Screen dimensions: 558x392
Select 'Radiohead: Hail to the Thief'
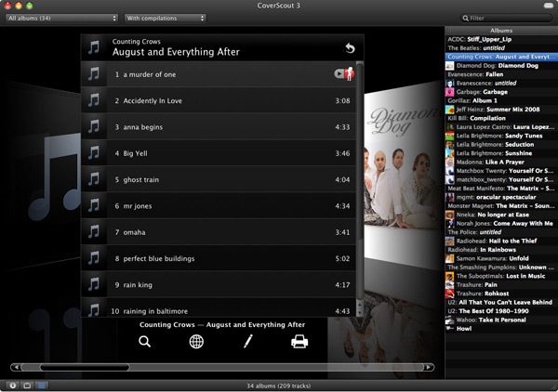(x=501, y=241)
